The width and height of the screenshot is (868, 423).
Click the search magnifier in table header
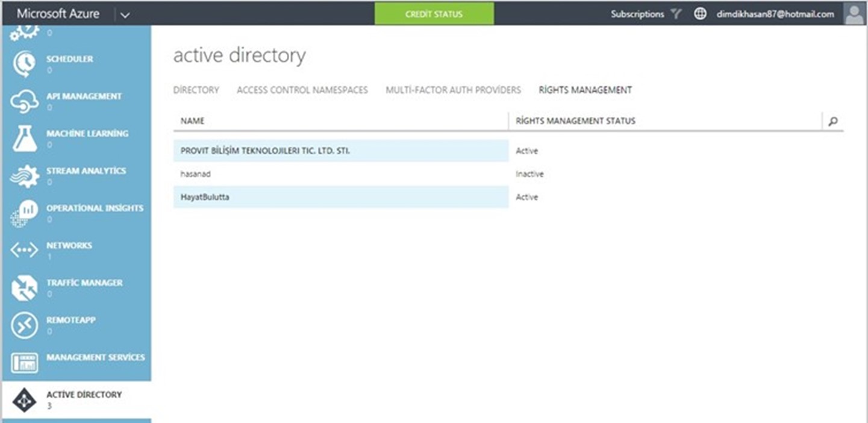(x=833, y=121)
